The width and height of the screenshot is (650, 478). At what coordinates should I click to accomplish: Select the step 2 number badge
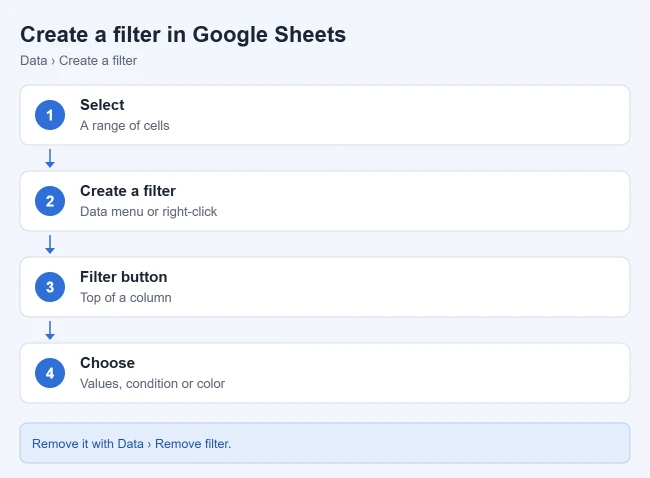[x=50, y=201]
